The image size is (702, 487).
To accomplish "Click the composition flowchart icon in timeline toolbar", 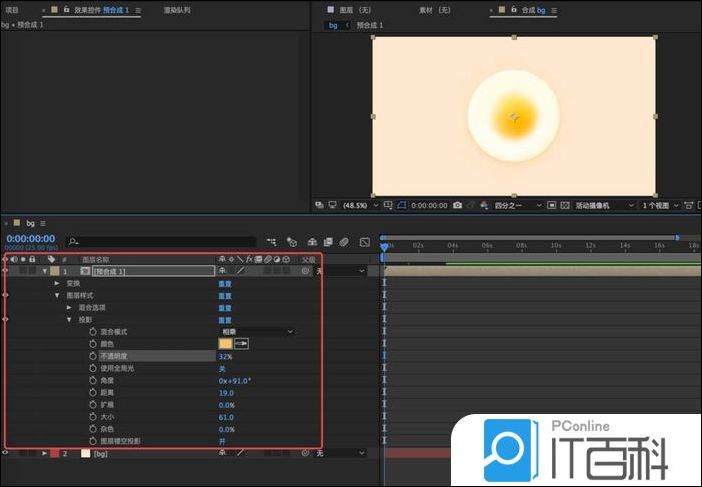I will pos(271,241).
